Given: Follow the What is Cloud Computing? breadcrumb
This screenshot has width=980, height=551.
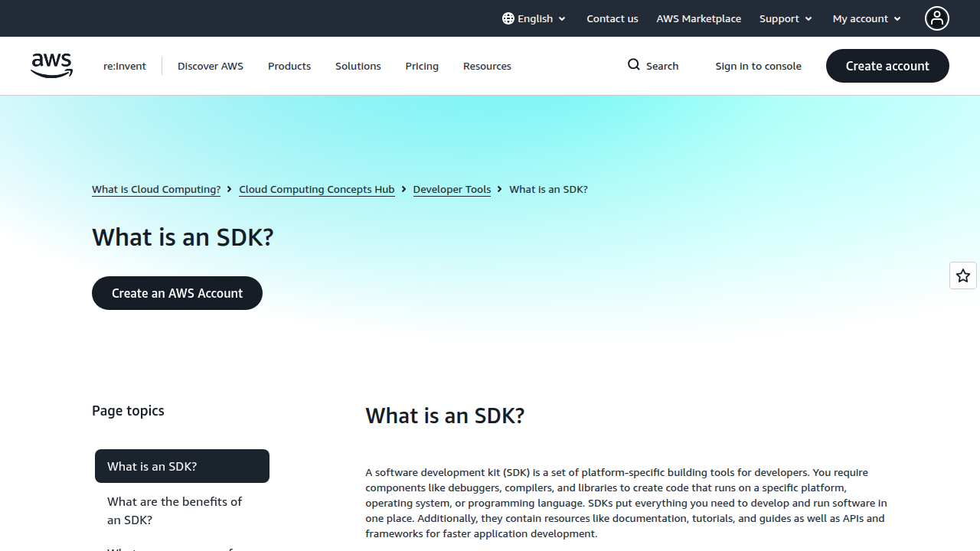Looking at the screenshot, I should click(156, 189).
